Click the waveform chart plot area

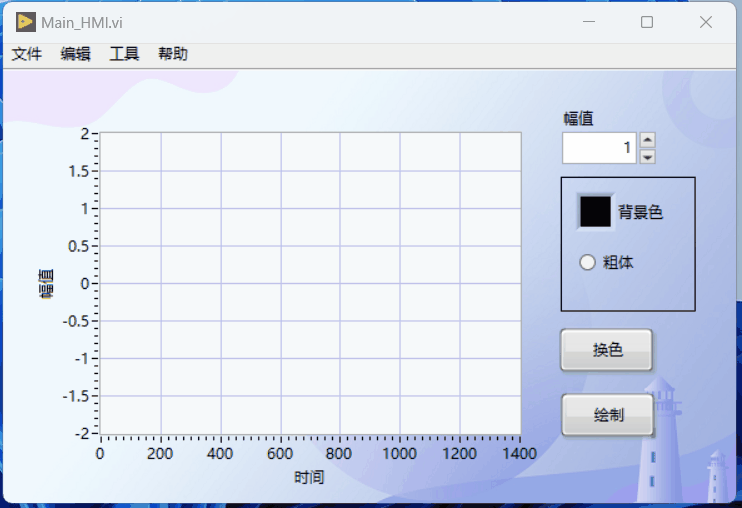[x=310, y=283]
